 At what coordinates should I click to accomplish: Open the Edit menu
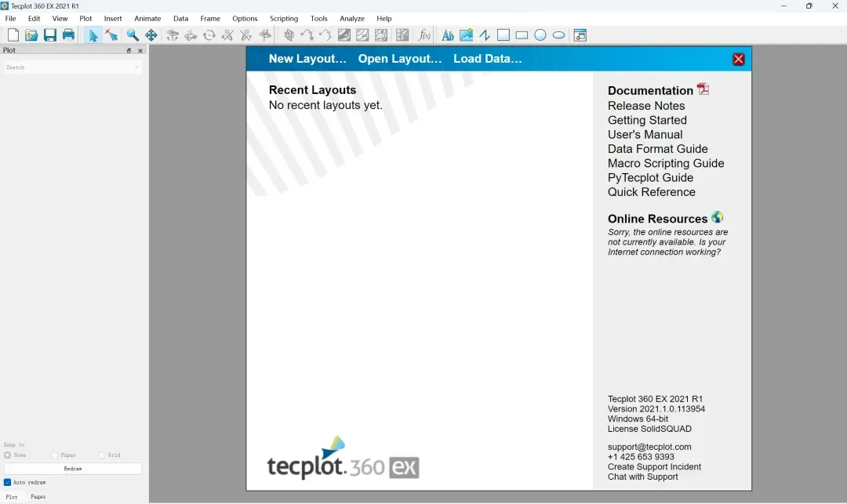click(x=34, y=18)
